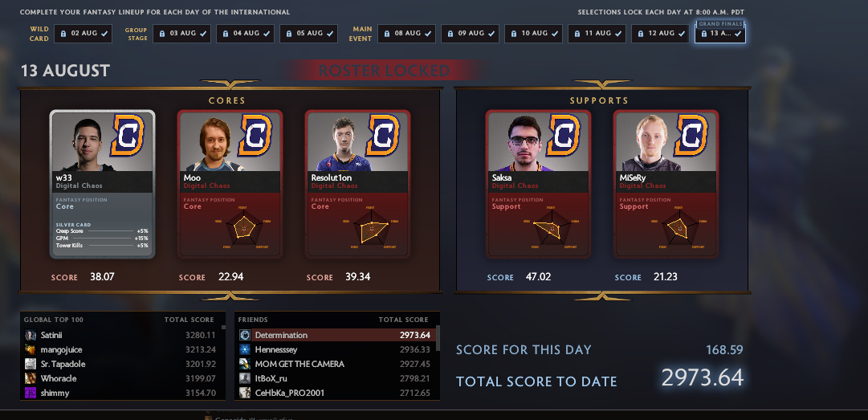Open the 12 AUG day tab

(660, 34)
